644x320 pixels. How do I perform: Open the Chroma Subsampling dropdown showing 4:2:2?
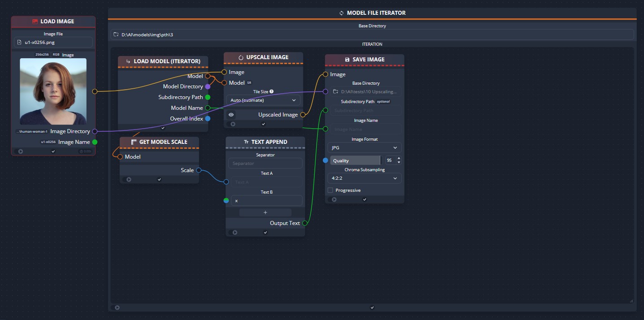tap(364, 178)
